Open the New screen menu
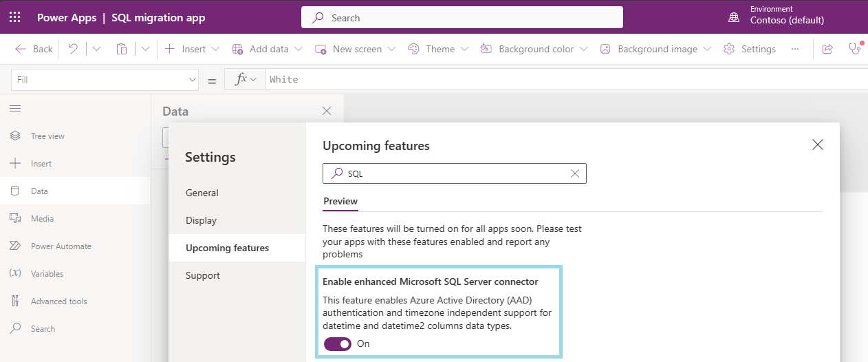Viewport: 868px width, 362px height. (355, 49)
